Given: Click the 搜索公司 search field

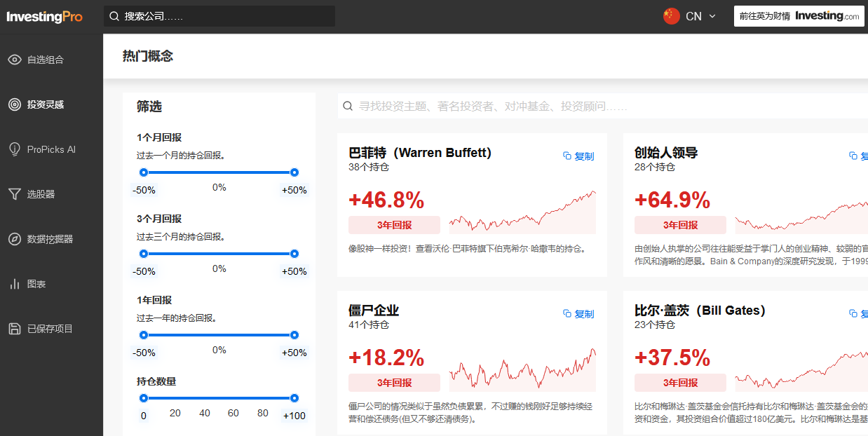Looking at the screenshot, I should click(x=219, y=16).
